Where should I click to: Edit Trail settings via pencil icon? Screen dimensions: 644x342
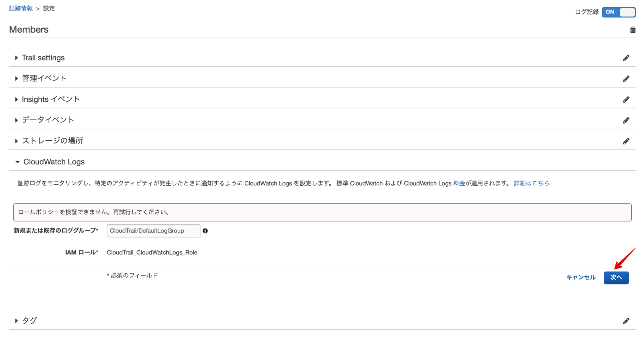(x=626, y=58)
